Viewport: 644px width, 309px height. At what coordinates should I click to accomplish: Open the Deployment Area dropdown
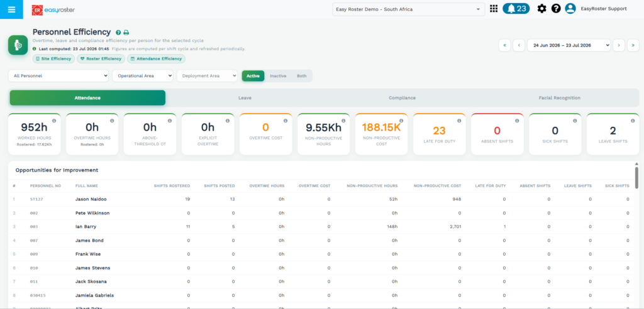207,76
